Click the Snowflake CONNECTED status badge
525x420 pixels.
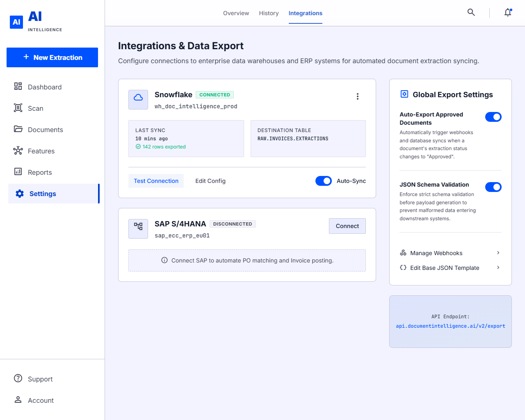215,95
